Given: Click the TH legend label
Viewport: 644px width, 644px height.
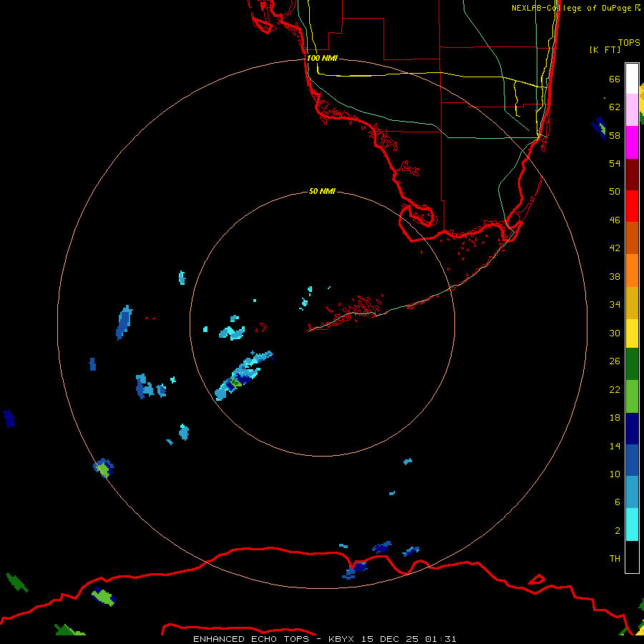Looking at the screenshot, I should 615,559.
